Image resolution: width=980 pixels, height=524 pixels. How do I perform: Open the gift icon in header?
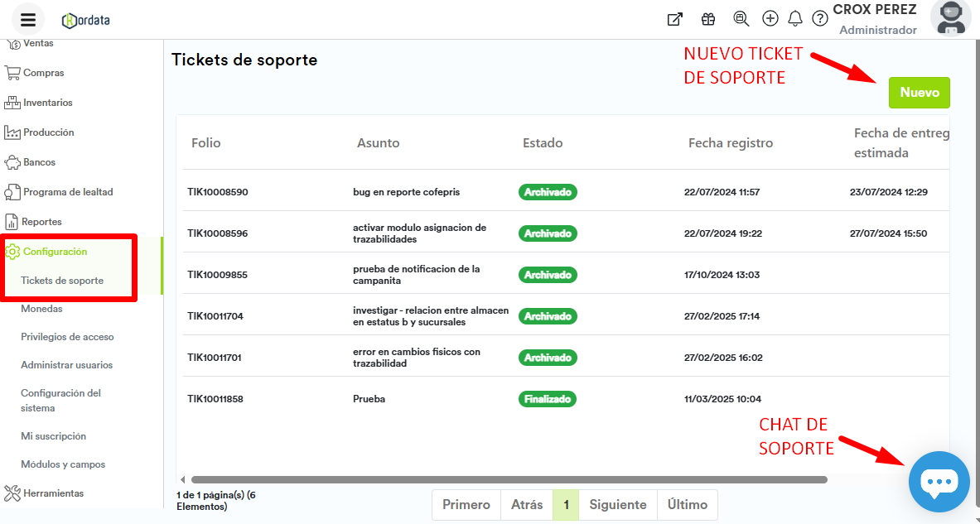click(x=707, y=19)
